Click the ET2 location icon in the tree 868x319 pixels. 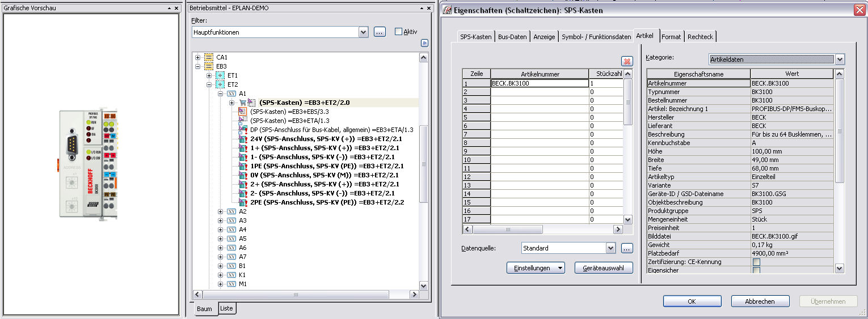point(220,84)
